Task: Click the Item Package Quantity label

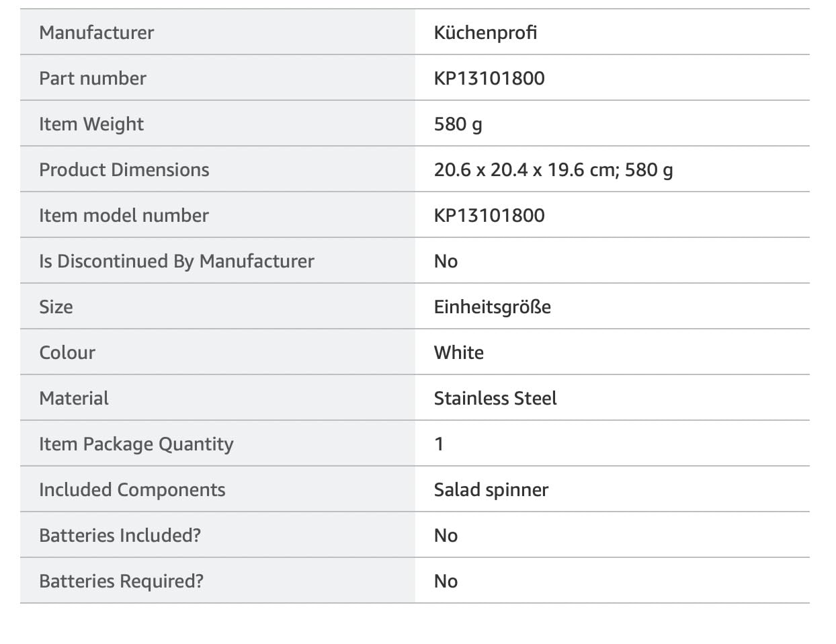Action: [x=136, y=444]
